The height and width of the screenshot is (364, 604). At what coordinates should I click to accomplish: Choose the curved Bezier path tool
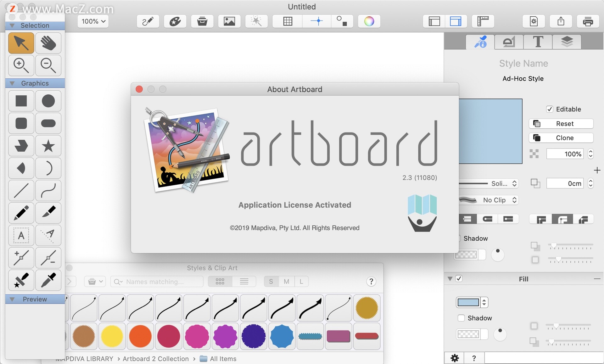click(x=48, y=191)
